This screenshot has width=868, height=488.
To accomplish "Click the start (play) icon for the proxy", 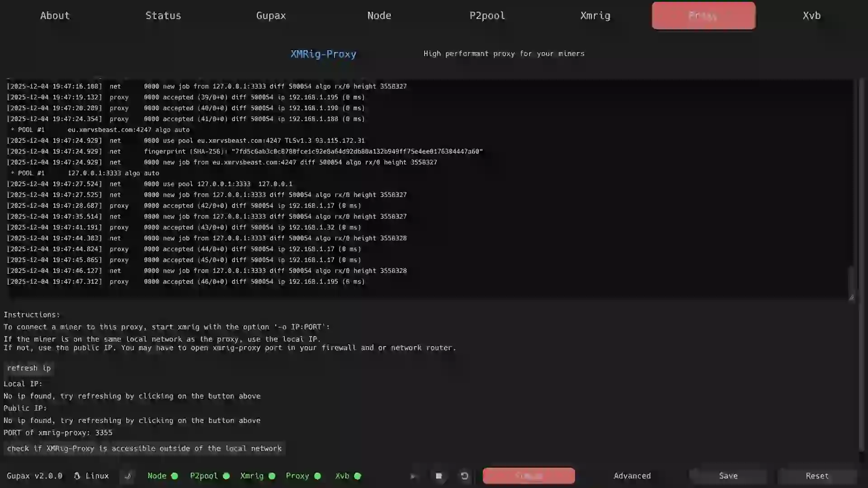I will pos(413,476).
